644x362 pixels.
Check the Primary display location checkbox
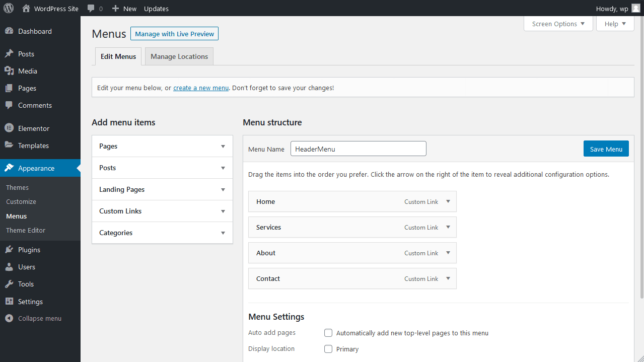click(328, 349)
